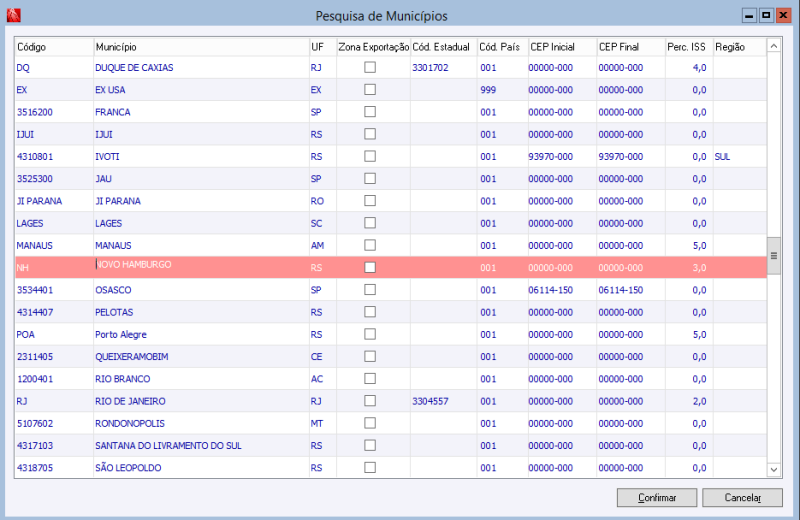Screen dimensions: 800x520
Task: Tick Zona Exportação checkbox for OSASCO
Action: tap(370, 289)
